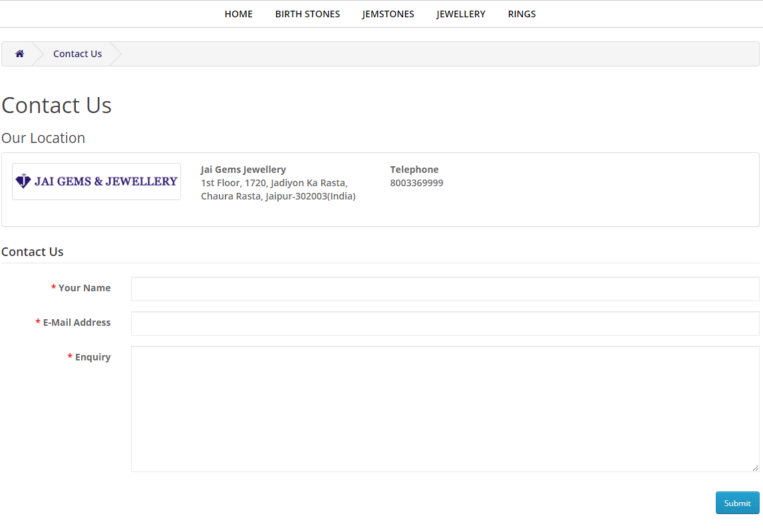
Task: Go to the BIRTH STONES menu
Action: pyautogui.click(x=307, y=14)
